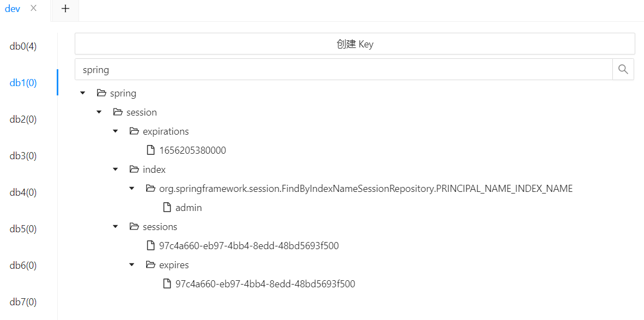Click the plus icon to add connection tab

click(x=65, y=9)
